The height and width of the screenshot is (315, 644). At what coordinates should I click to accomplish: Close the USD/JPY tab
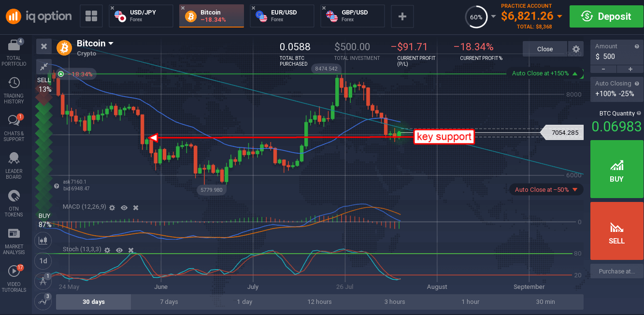tap(113, 8)
